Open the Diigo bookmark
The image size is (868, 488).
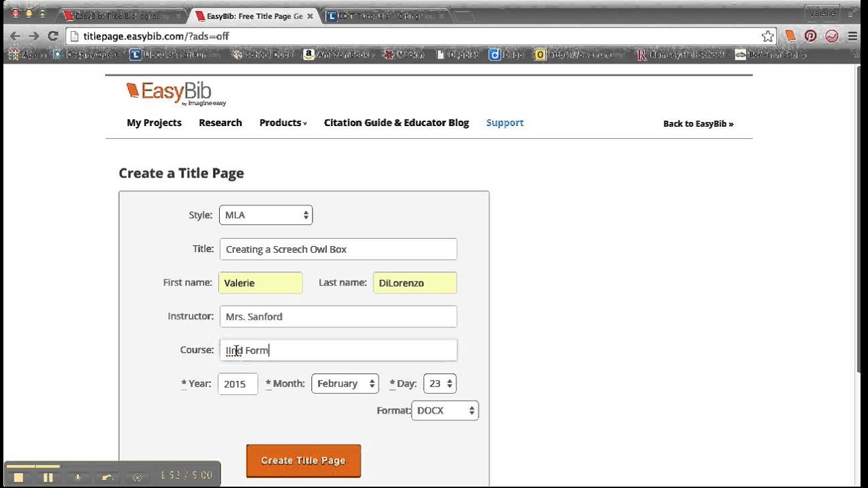click(507, 55)
